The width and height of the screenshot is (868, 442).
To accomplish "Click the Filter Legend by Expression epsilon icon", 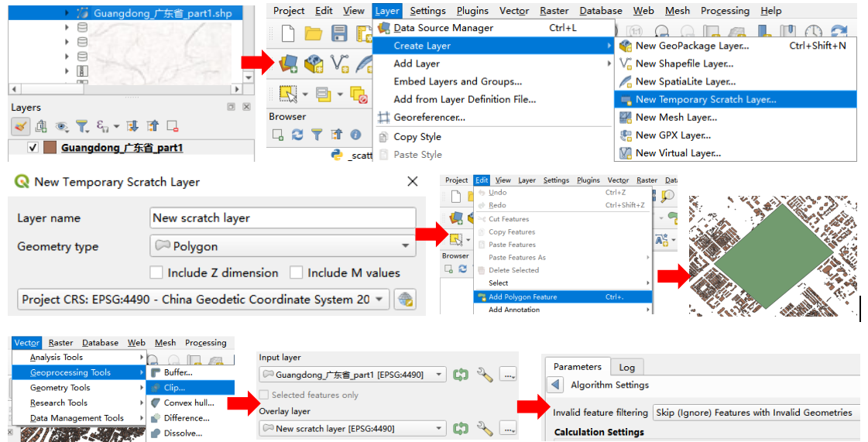I will (x=102, y=126).
